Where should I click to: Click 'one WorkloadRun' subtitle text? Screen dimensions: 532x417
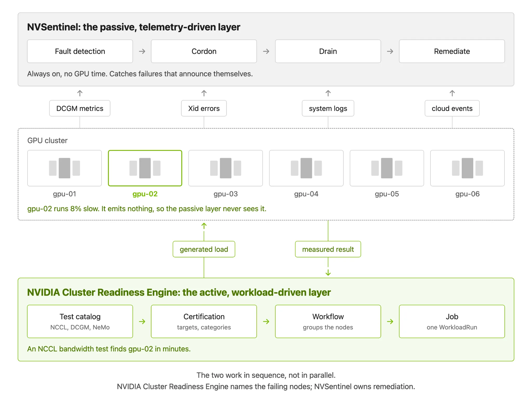[x=452, y=327]
